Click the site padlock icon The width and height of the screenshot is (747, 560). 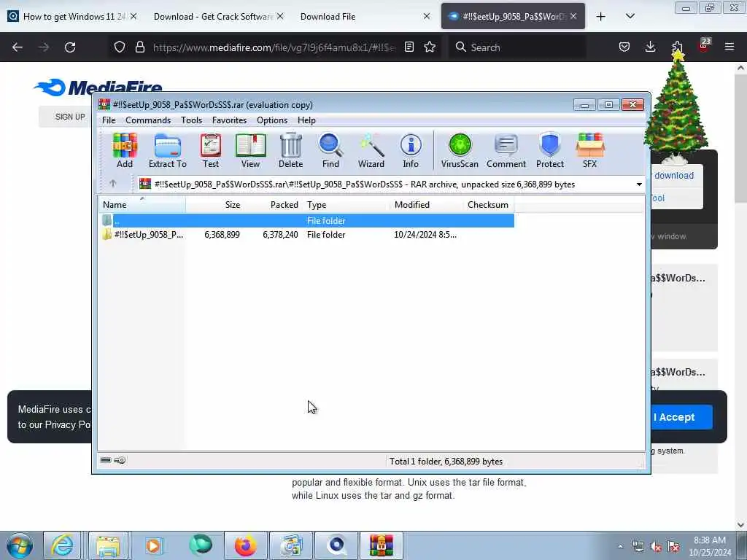(139, 47)
